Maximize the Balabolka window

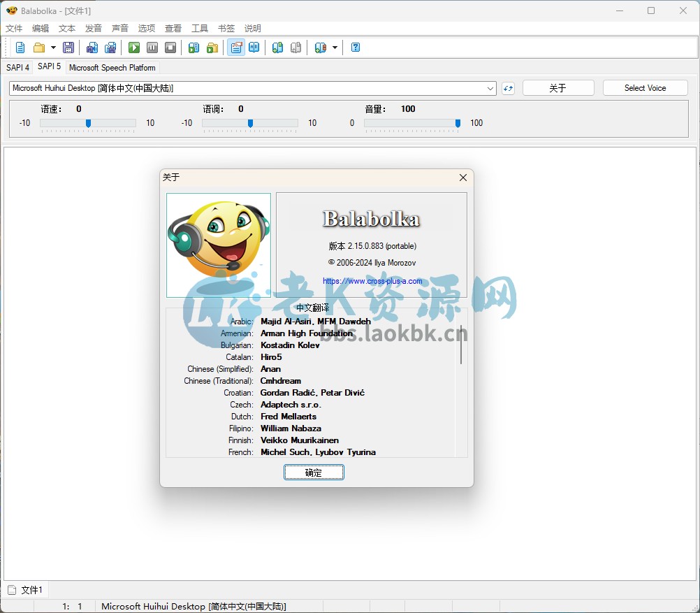pos(651,10)
